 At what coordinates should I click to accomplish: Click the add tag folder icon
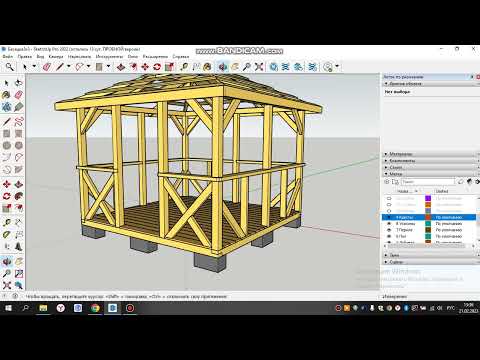[x=395, y=182]
